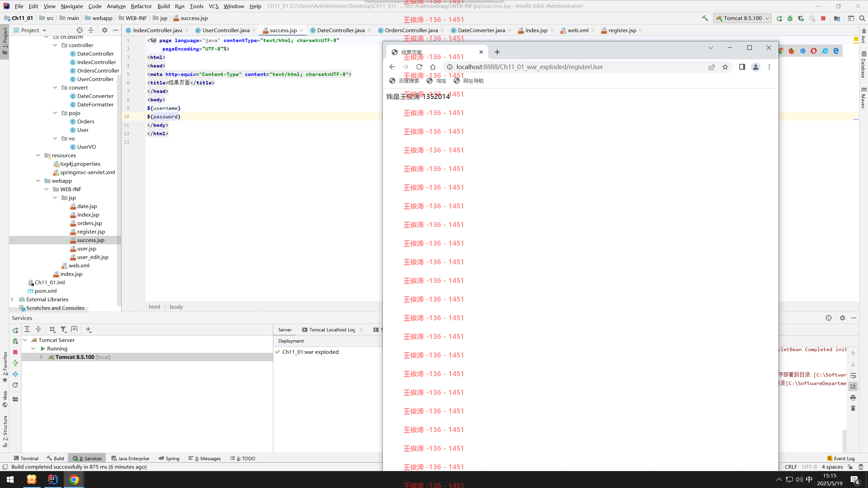The width and height of the screenshot is (868, 488).
Task: Click 网址导航 bookmark in Chrome
Action: click(469, 81)
